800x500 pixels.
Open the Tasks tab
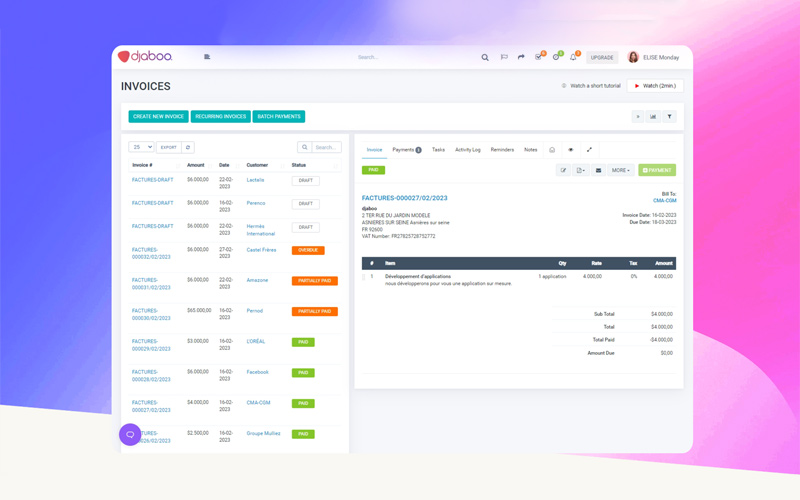[x=438, y=150]
